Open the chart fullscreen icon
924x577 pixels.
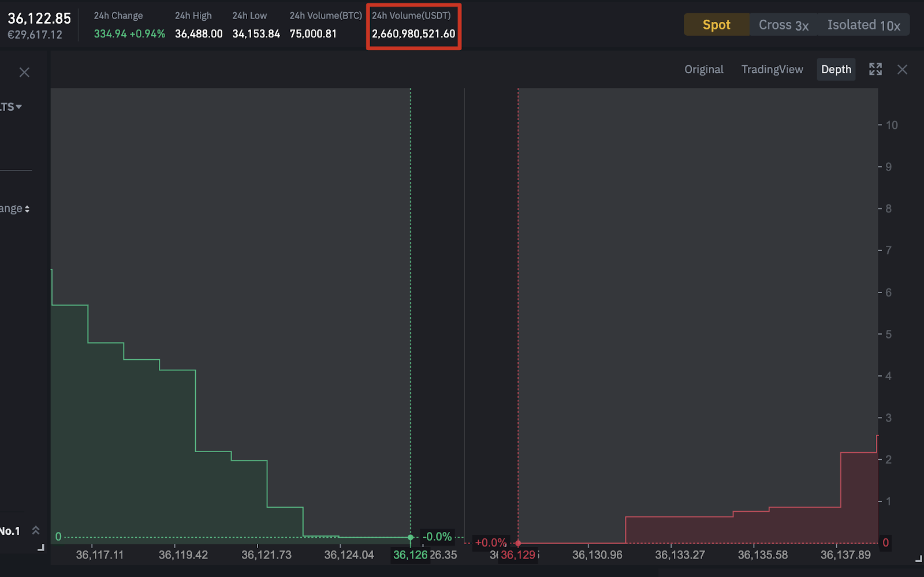tap(875, 69)
